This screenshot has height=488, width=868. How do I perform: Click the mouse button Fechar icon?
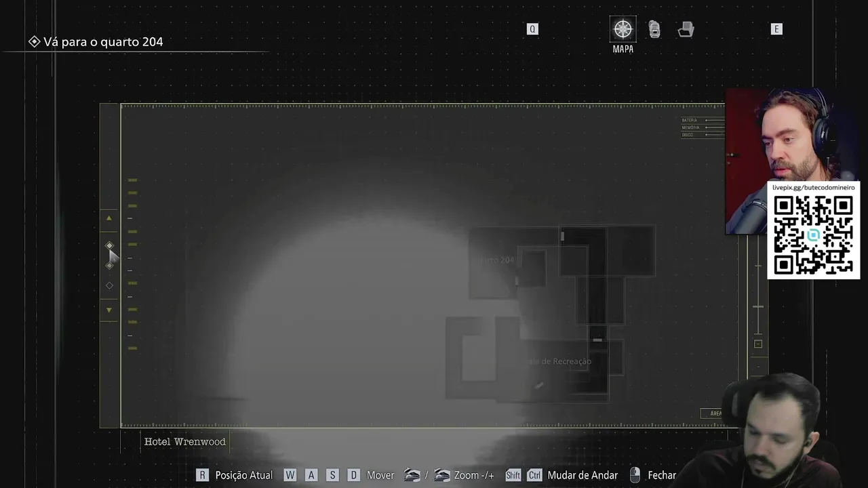coord(635,475)
